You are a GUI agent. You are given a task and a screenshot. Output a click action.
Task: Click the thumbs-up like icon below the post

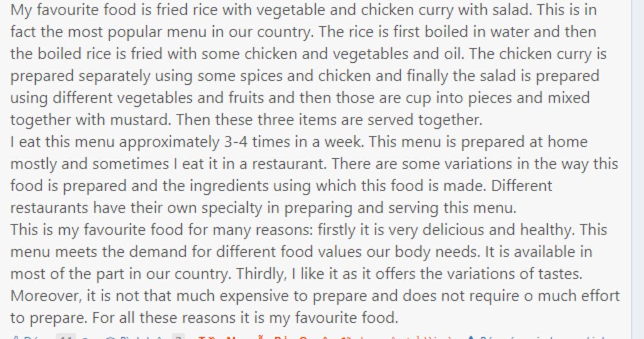coord(15,337)
